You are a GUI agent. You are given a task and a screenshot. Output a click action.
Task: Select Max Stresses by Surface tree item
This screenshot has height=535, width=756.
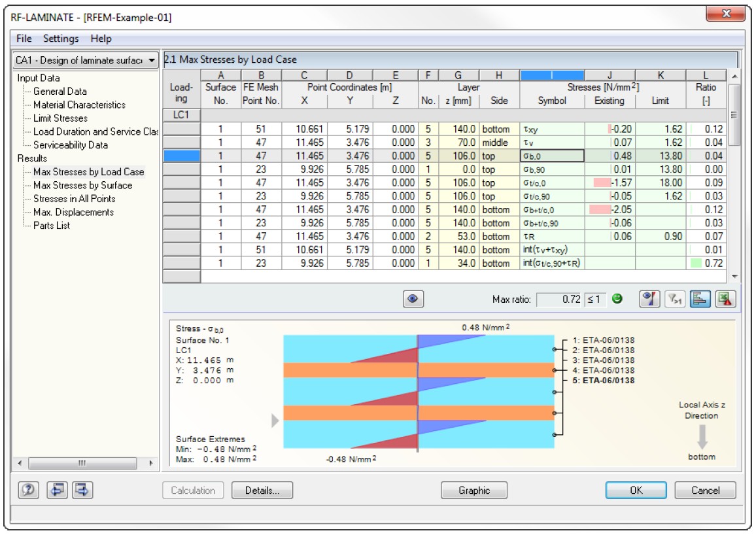[82, 185]
